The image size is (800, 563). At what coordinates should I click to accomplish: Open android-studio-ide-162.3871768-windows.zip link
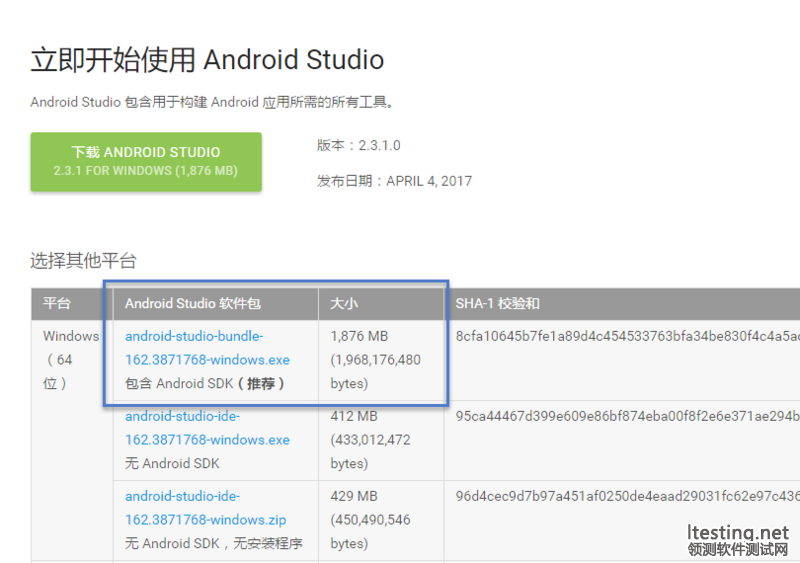[x=206, y=508]
